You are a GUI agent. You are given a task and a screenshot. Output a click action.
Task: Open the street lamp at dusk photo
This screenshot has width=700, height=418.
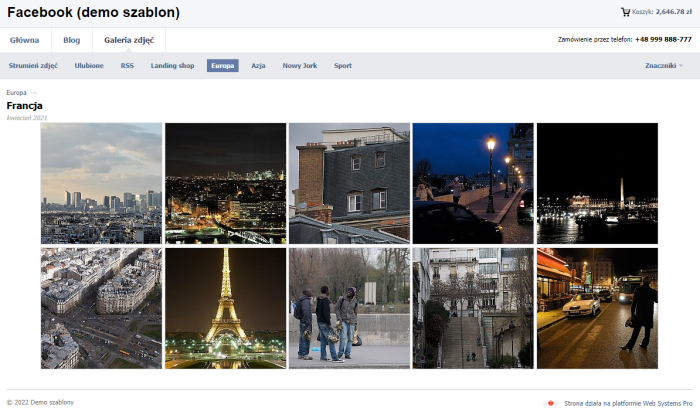point(473,183)
